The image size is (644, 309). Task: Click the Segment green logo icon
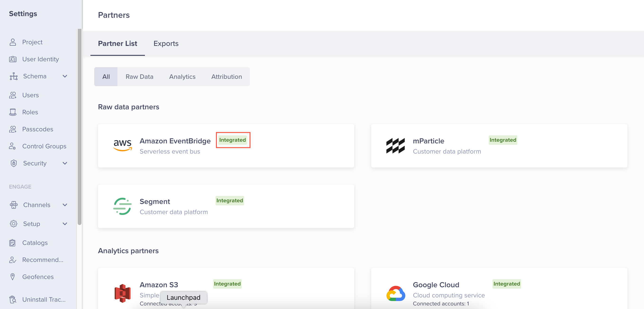click(x=122, y=206)
